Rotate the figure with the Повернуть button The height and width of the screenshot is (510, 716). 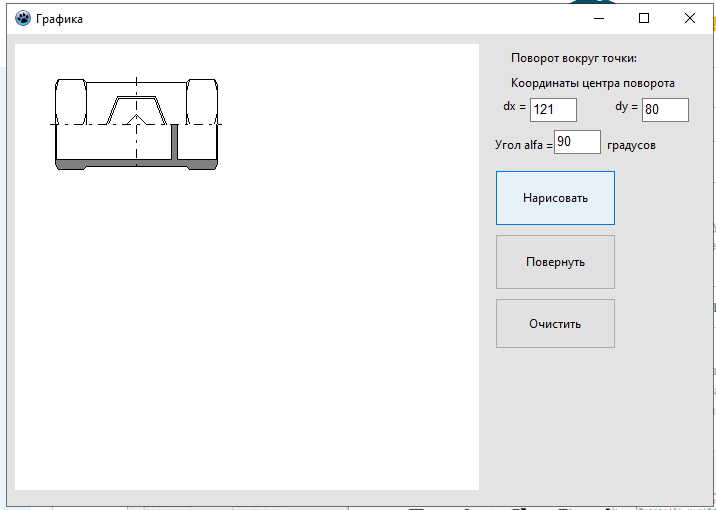click(555, 262)
